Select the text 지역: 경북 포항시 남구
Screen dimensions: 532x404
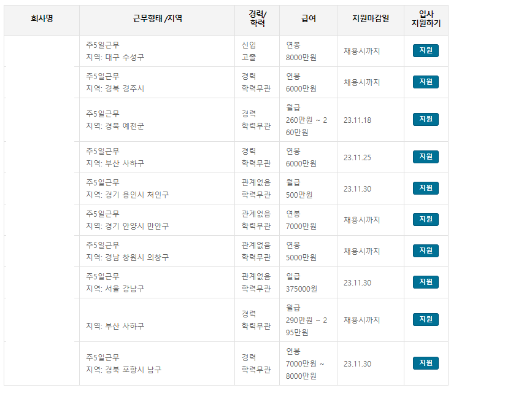(x=124, y=370)
